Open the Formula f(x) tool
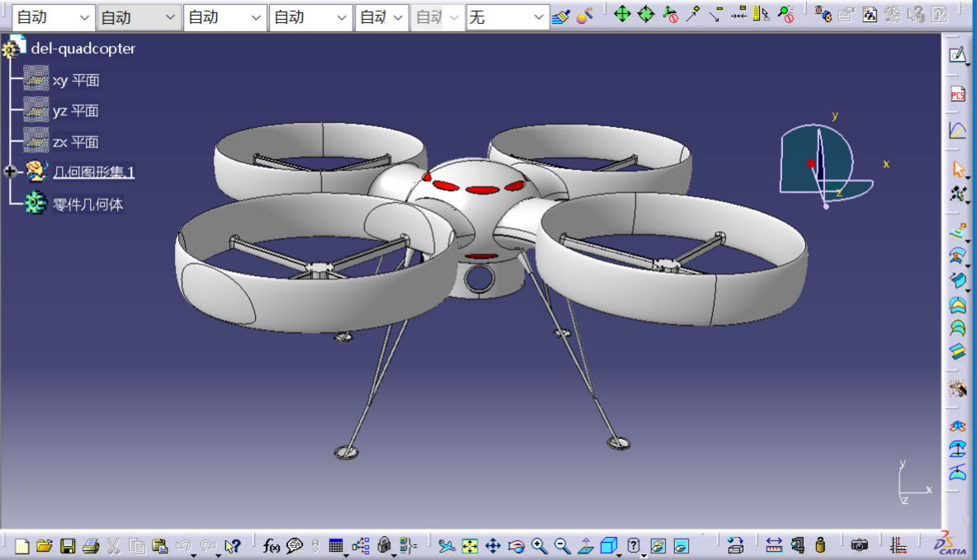The height and width of the screenshot is (560, 977). pos(271,546)
